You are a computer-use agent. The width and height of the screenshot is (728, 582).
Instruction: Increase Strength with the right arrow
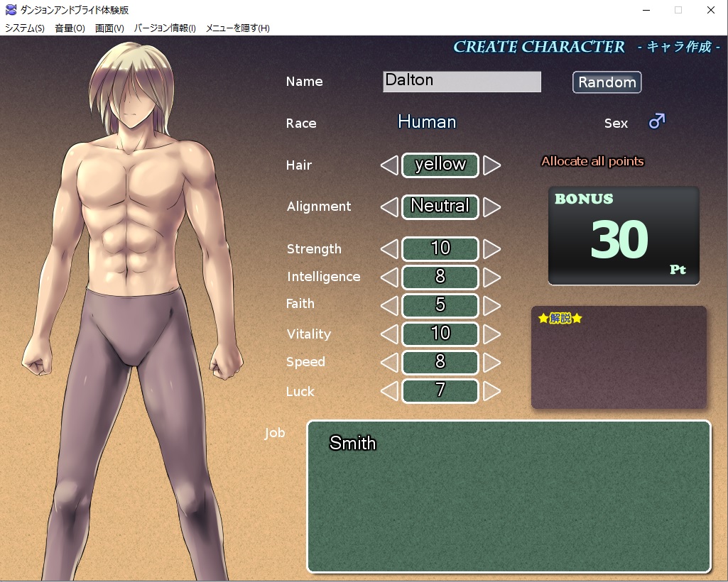tap(491, 249)
